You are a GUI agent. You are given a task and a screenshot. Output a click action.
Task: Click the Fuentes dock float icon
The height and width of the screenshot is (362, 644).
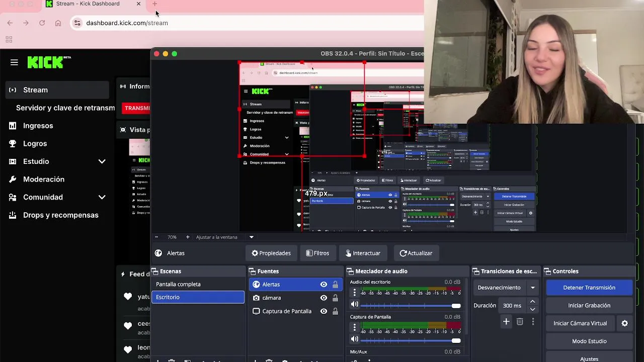tap(253, 271)
